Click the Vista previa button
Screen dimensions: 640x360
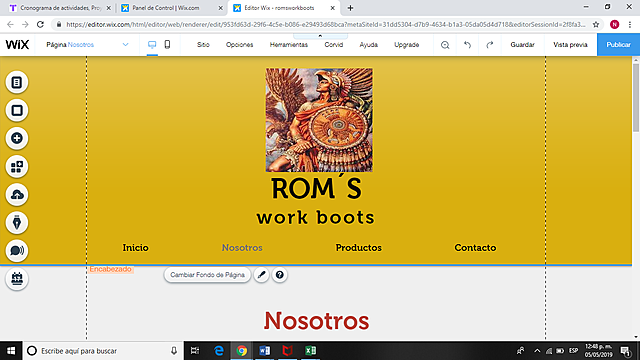pyautogui.click(x=570, y=44)
